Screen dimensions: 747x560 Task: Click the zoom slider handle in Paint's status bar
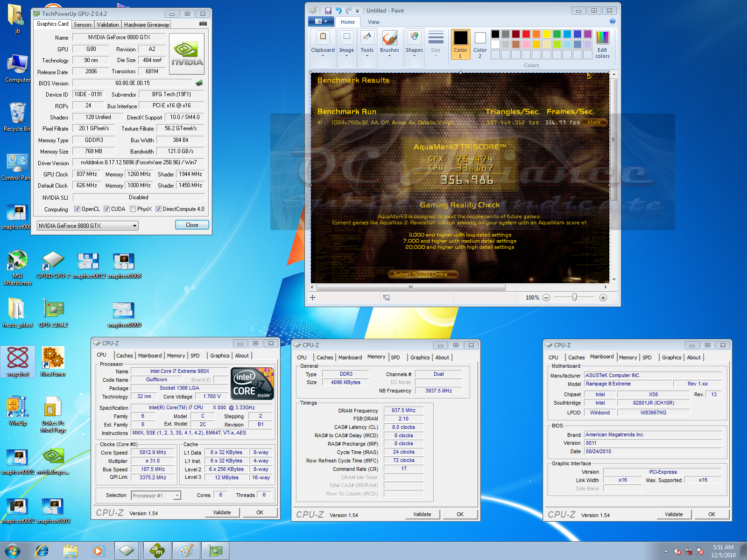tap(574, 297)
